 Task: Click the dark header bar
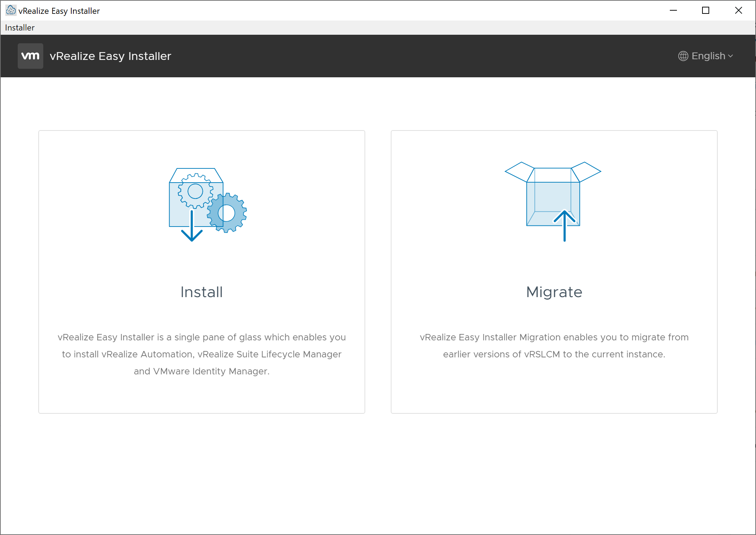390,56
